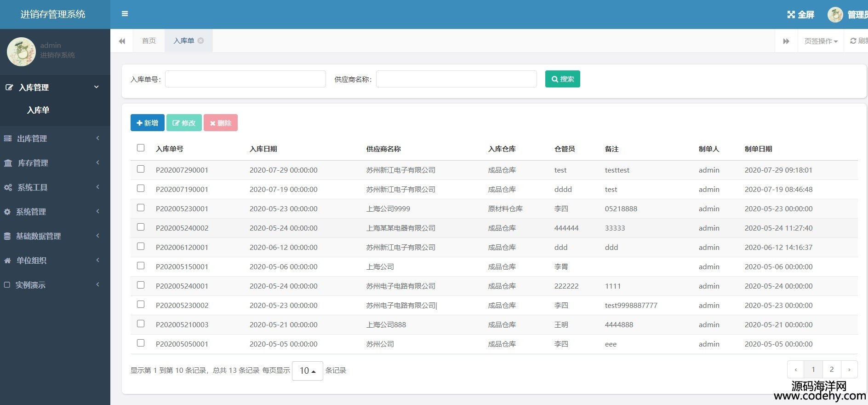Select page 1 in pagination
The image size is (868, 405).
tap(813, 369)
